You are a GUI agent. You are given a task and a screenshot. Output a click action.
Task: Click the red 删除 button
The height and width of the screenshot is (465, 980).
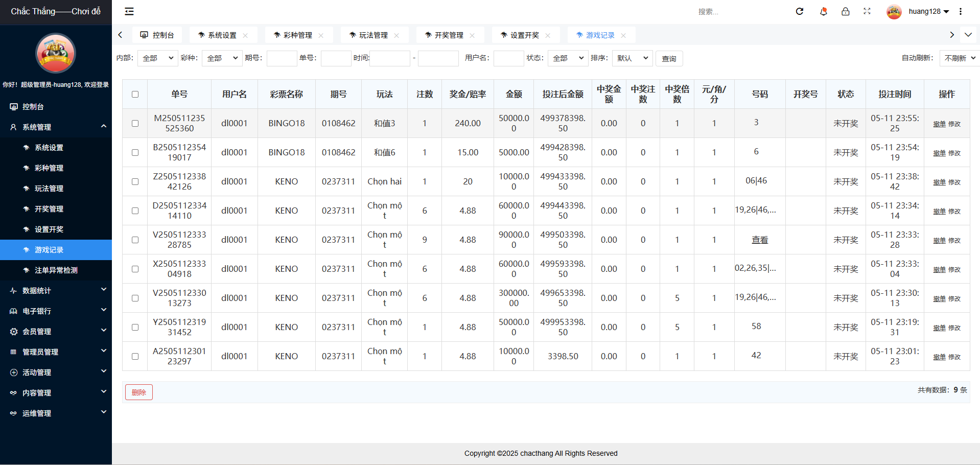tap(139, 392)
